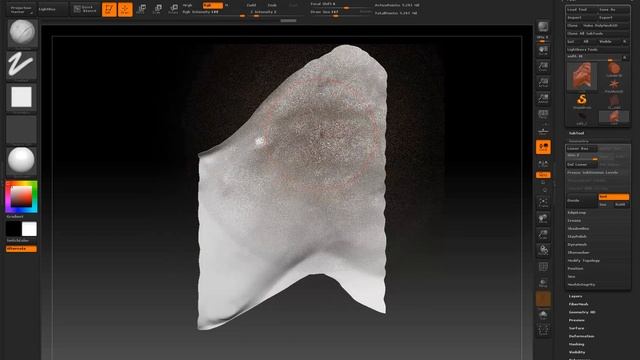Screen dimensions: 640x360
Task: Open the Masking palette section
Action: (576, 344)
